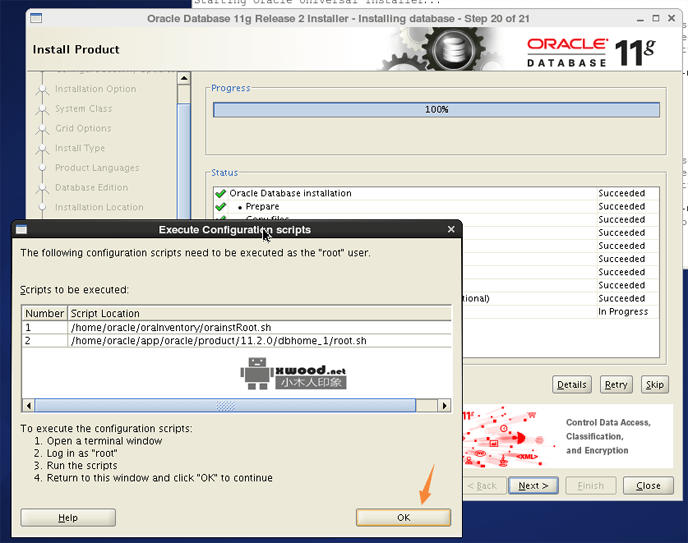688x543 pixels.
Task: Close the Execute Configuration scripts dialog
Action: (451, 229)
